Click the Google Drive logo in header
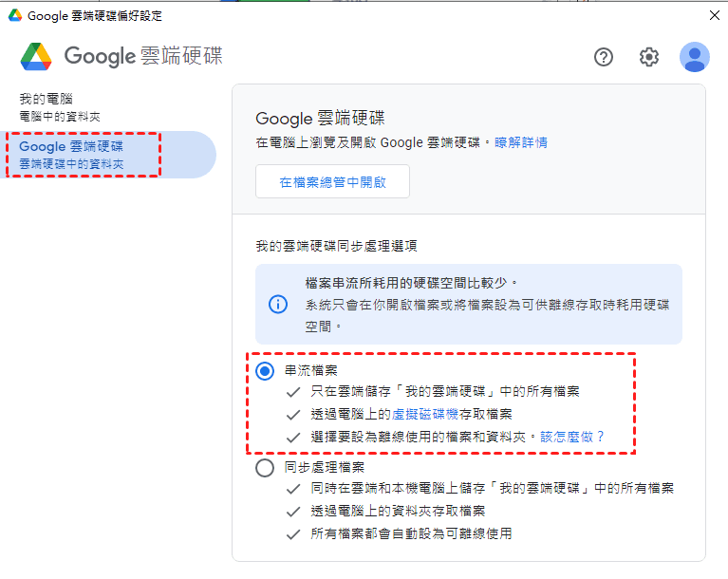The width and height of the screenshot is (728, 579). (36, 56)
